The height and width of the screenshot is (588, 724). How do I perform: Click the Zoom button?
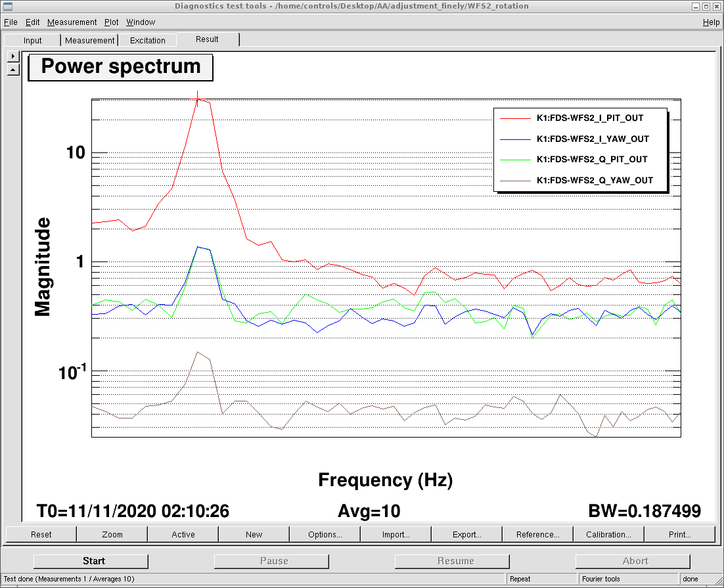click(x=112, y=534)
